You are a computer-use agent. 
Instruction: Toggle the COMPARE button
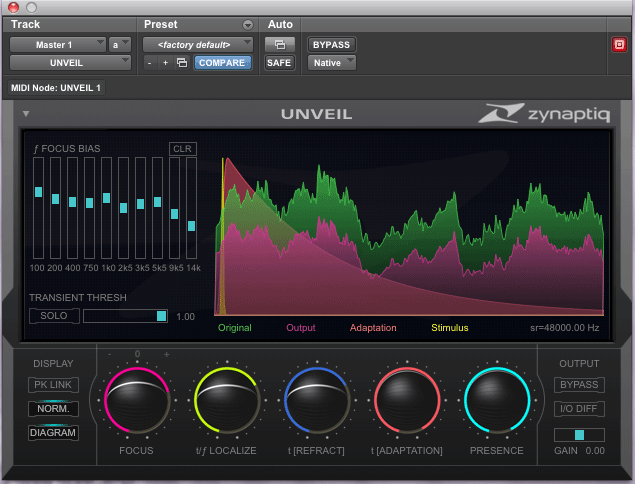coord(222,63)
